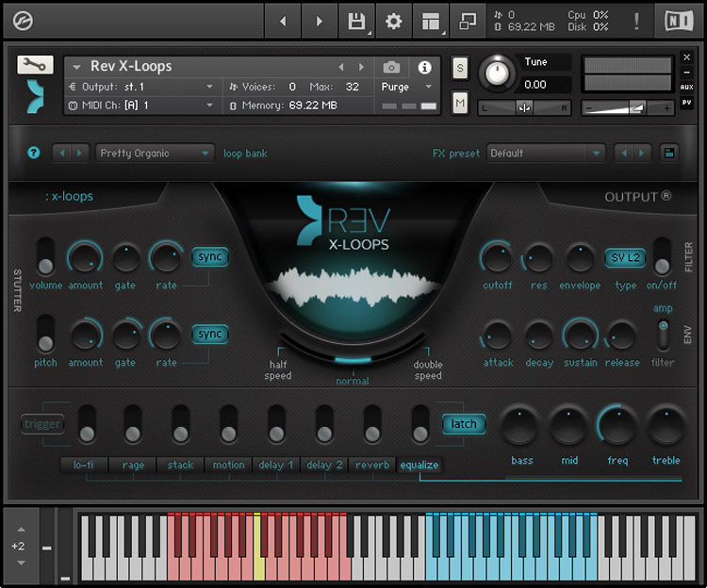Click the NI logo button

[679, 21]
